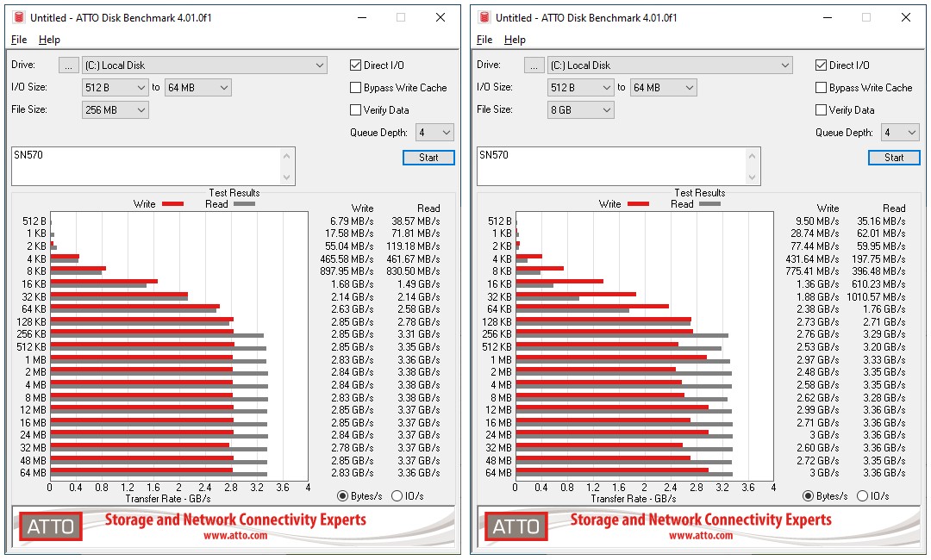Open 64 MB I/O size dropdown, right window
The height and width of the screenshot is (560, 931).
coord(663,88)
